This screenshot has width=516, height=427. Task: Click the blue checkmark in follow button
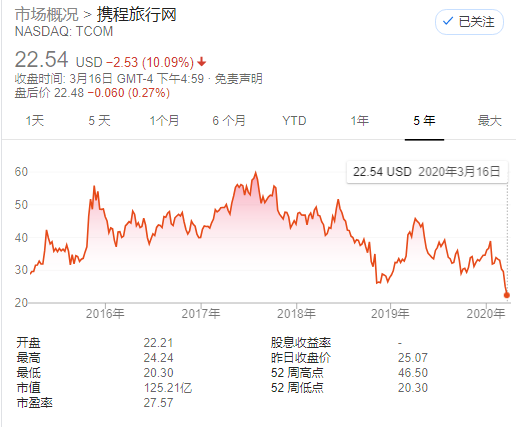pos(447,21)
